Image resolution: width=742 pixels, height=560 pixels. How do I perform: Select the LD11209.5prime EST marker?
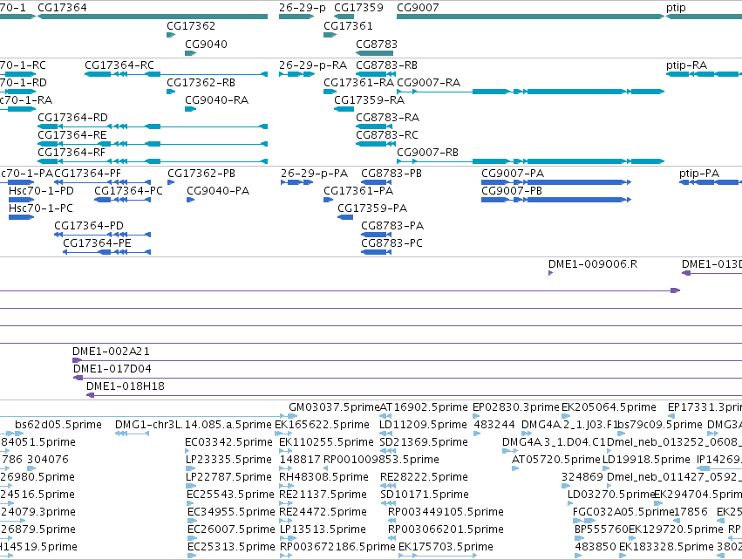(388, 434)
